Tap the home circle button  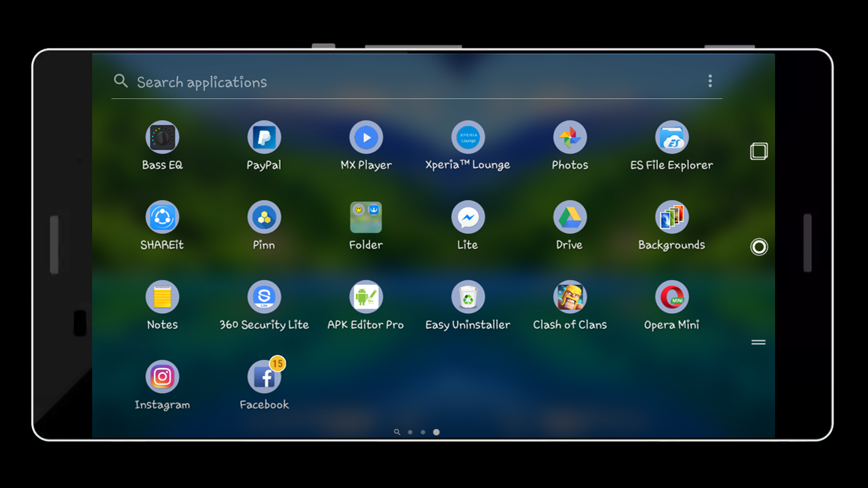coord(759,247)
